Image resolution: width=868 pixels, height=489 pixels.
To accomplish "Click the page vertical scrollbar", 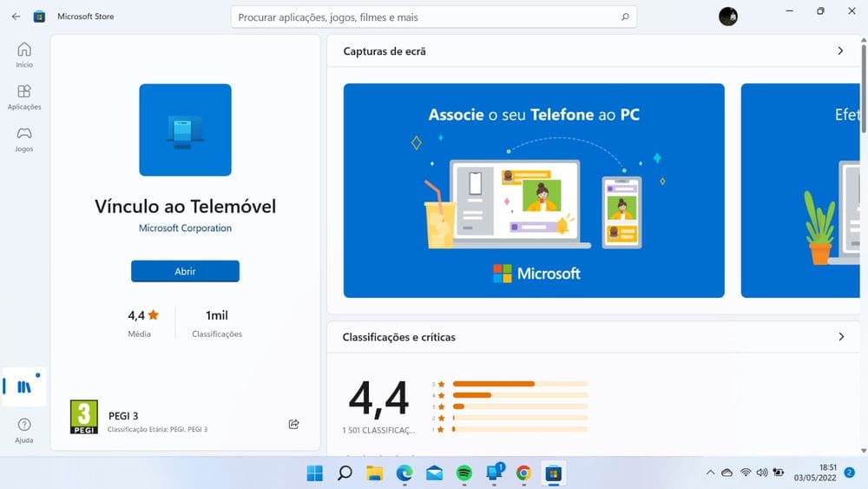I will pos(864,89).
